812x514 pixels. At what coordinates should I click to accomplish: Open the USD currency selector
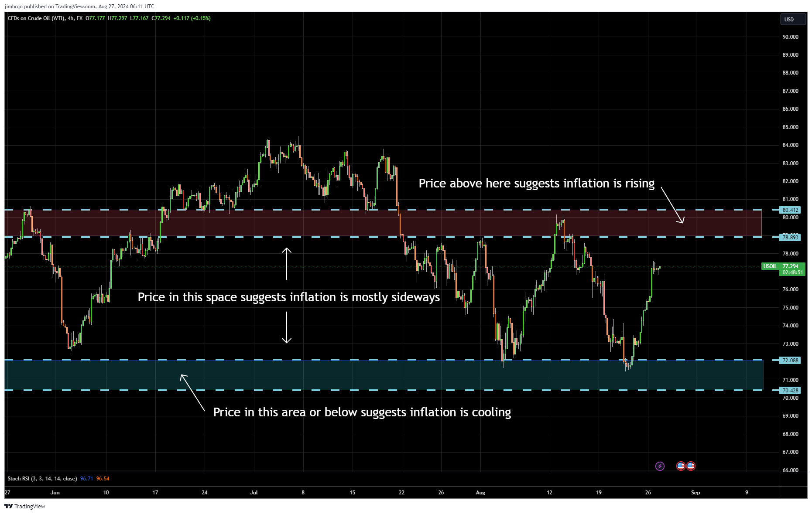792,19
